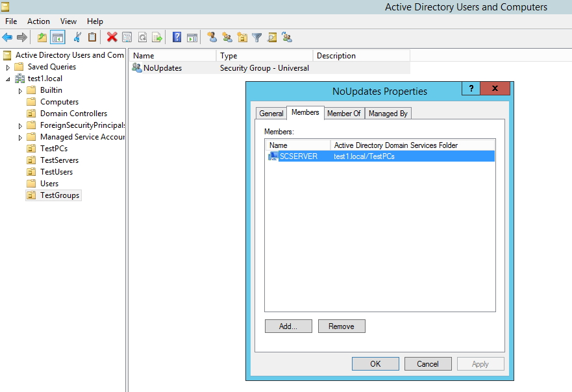Click the NoUpdates group icon in the list

(137, 68)
